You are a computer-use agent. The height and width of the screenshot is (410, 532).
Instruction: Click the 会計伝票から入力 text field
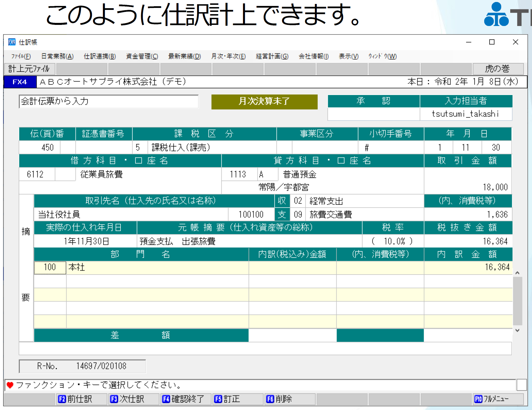point(108,102)
